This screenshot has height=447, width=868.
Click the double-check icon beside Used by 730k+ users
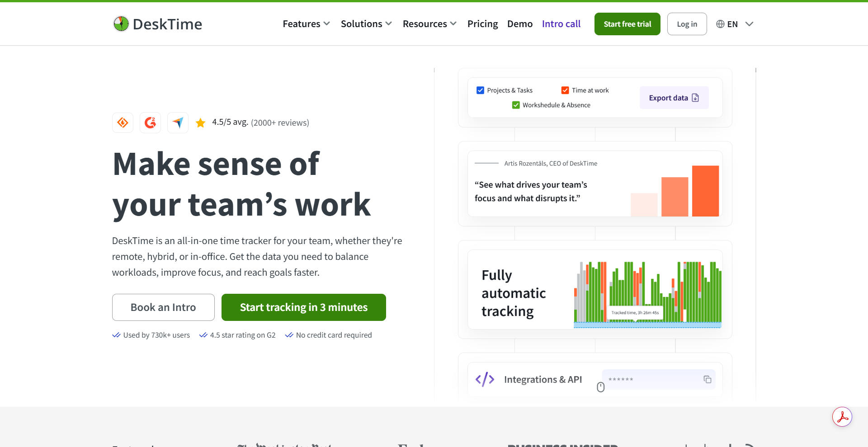[x=116, y=335]
